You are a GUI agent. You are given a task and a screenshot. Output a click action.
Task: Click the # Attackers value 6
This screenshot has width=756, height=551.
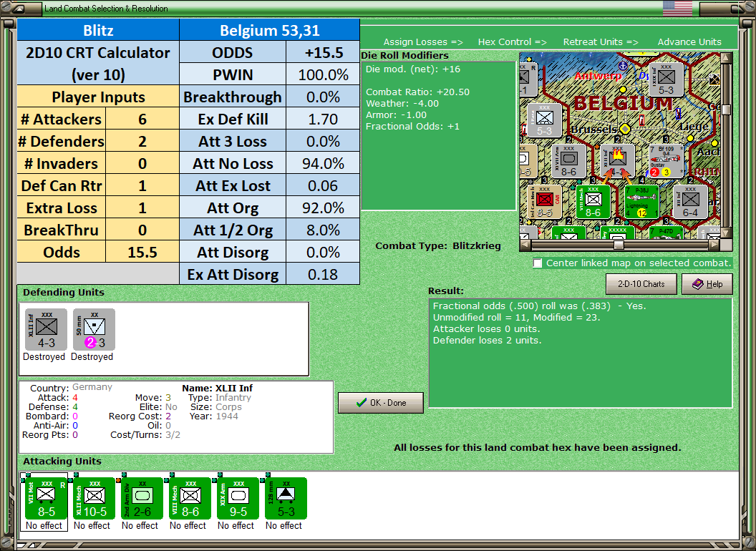[x=142, y=119]
